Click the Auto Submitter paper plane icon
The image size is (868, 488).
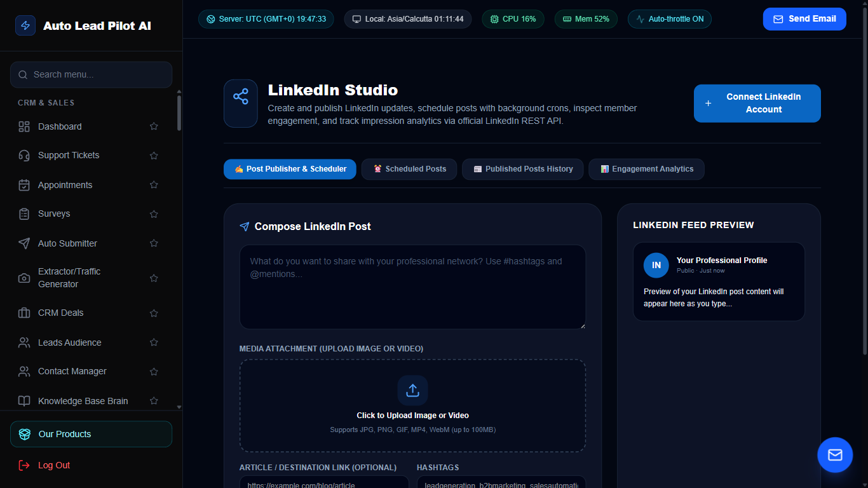click(24, 243)
